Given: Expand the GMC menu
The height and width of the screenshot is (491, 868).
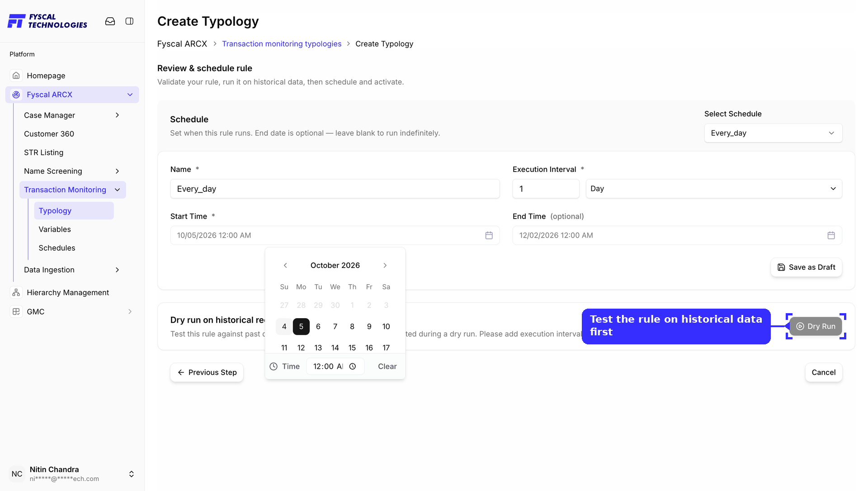Looking at the screenshot, I should (130, 312).
